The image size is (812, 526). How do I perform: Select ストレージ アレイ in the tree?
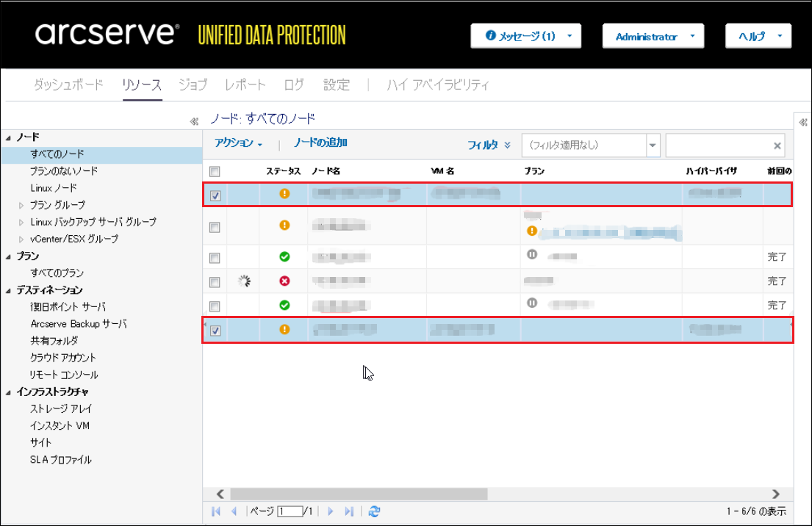(x=60, y=408)
